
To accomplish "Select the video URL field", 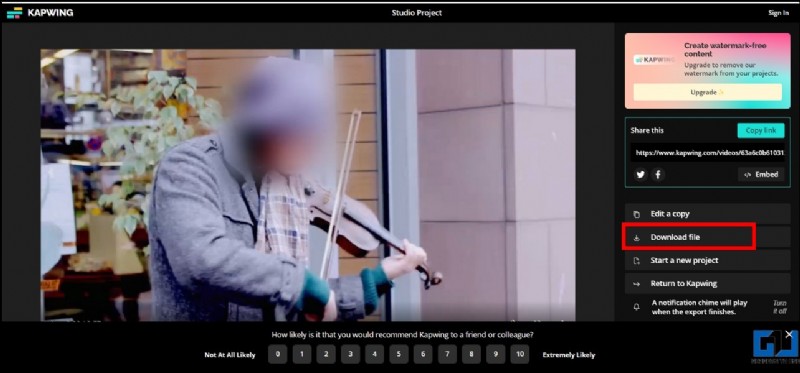I will [707, 152].
